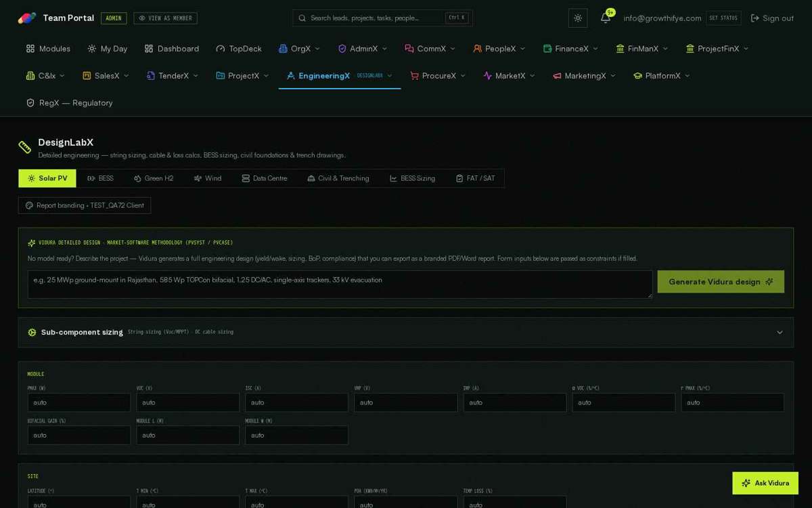Image resolution: width=812 pixels, height=508 pixels.
Task: Switch to the FAT / SAT tab
Action: click(x=476, y=178)
